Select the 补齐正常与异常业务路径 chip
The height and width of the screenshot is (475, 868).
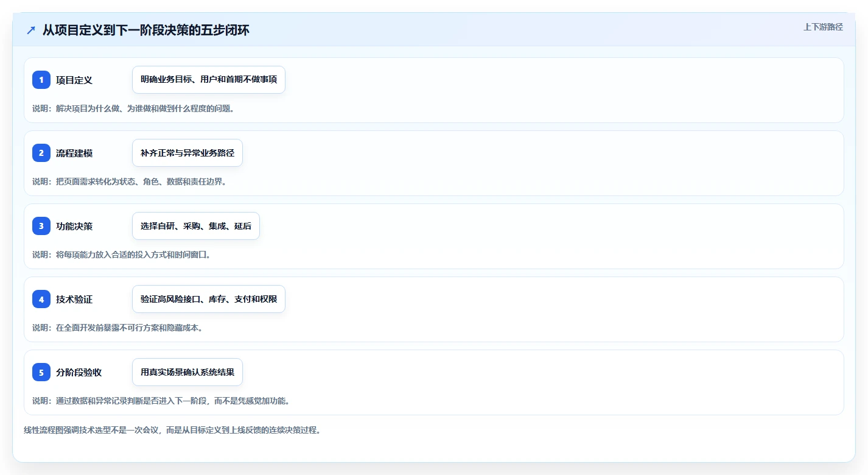coord(187,153)
